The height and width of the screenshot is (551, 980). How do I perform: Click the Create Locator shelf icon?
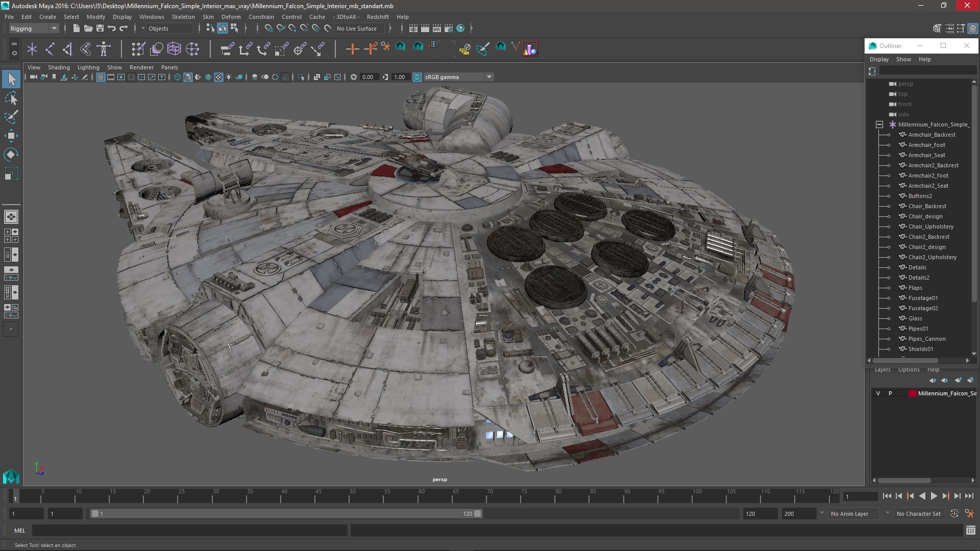click(32, 49)
